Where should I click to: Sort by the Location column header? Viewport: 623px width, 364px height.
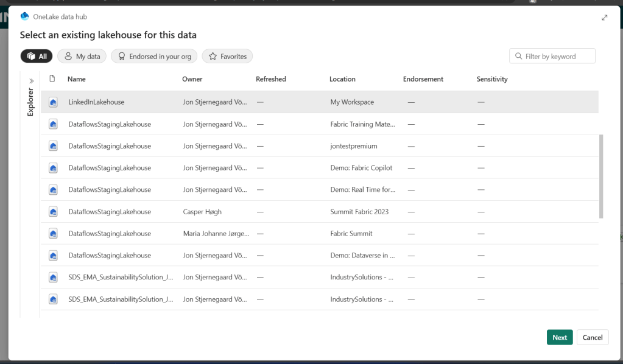(342, 79)
